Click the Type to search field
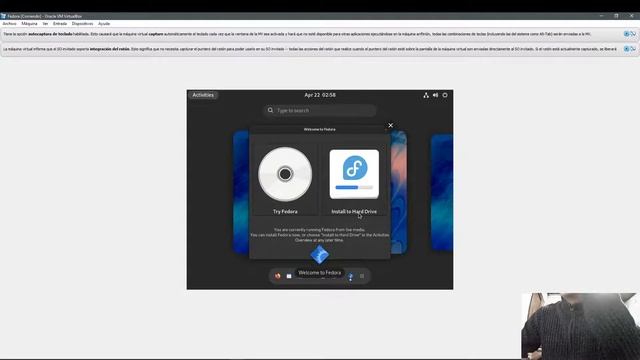640x360 pixels. (320, 110)
